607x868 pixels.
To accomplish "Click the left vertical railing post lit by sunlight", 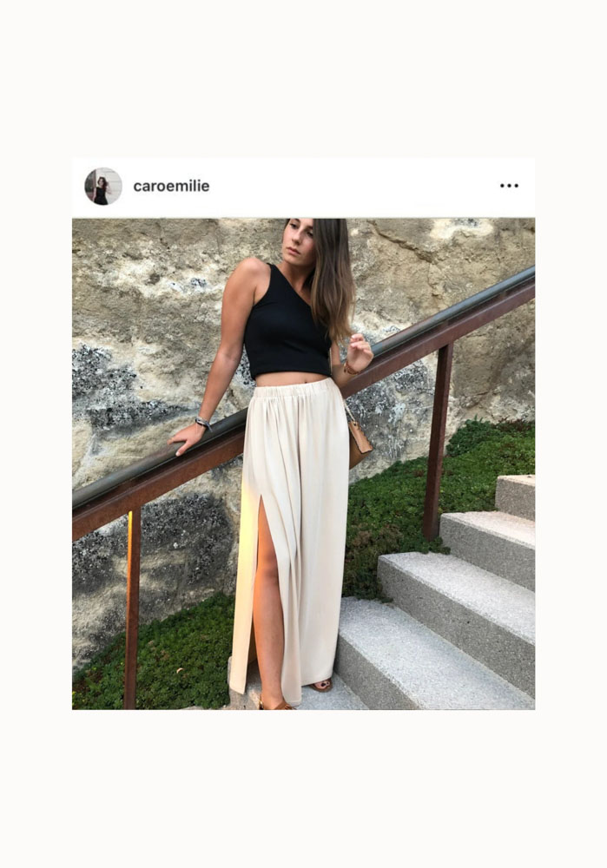I will point(132,609).
